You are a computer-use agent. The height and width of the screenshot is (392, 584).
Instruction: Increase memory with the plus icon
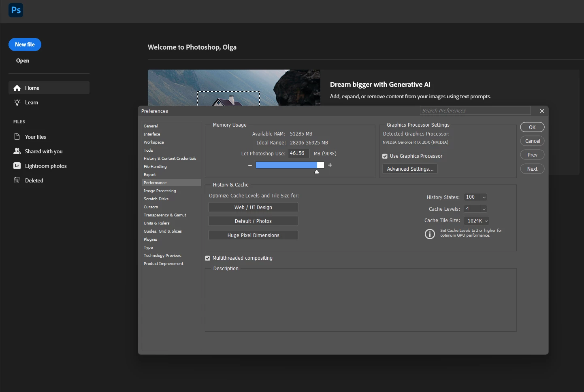[x=330, y=165]
